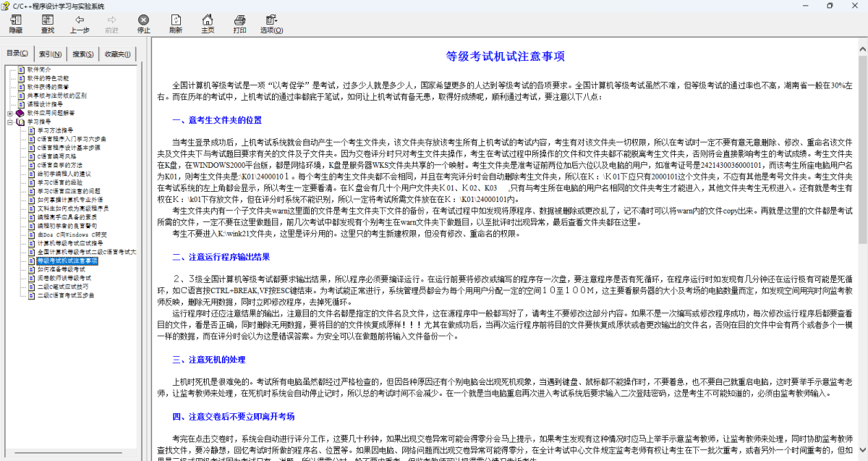The width and height of the screenshot is (868, 461).
Task: Open the 收藏夹(I) tab
Action: (117, 54)
